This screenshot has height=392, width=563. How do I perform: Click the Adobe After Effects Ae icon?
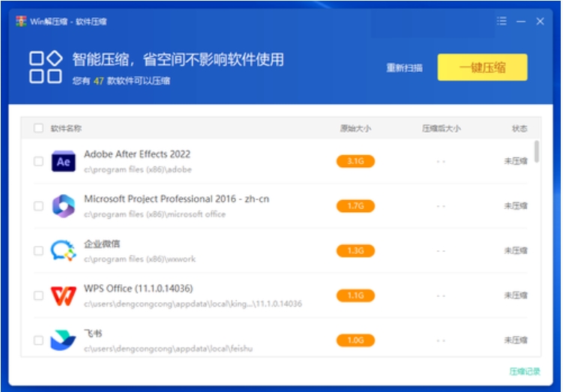(64, 161)
